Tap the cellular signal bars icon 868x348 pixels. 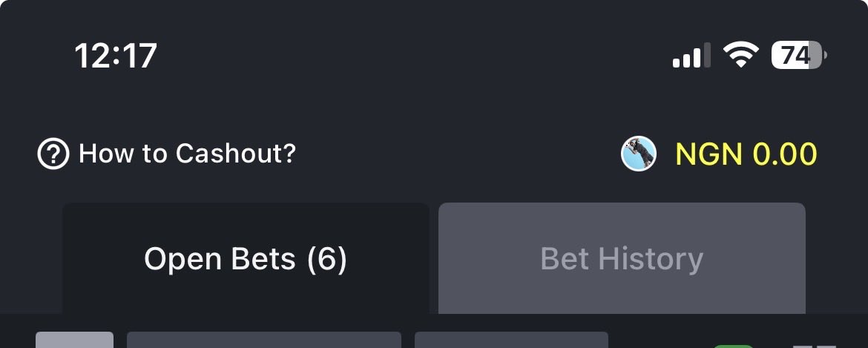pyautogui.click(x=691, y=56)
